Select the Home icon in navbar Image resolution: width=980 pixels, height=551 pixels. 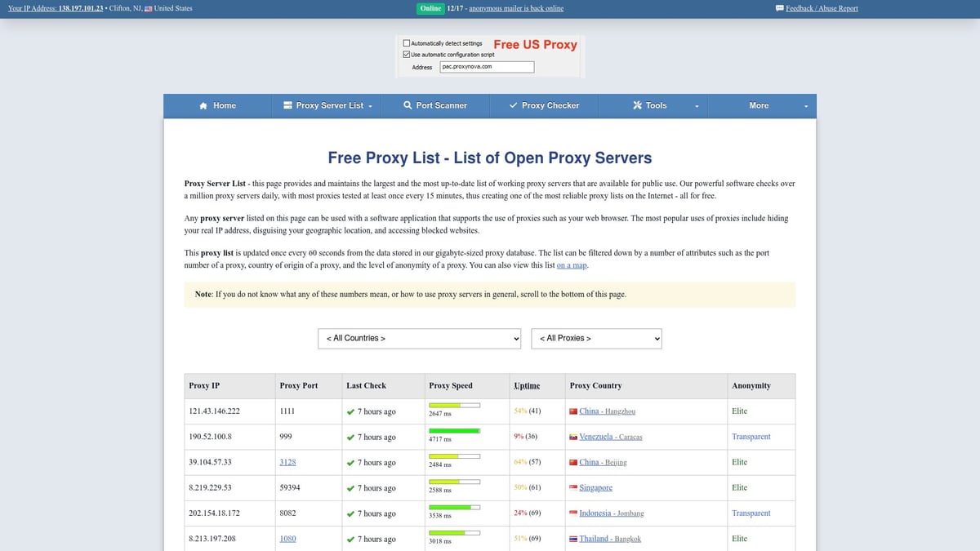point(203,105)
